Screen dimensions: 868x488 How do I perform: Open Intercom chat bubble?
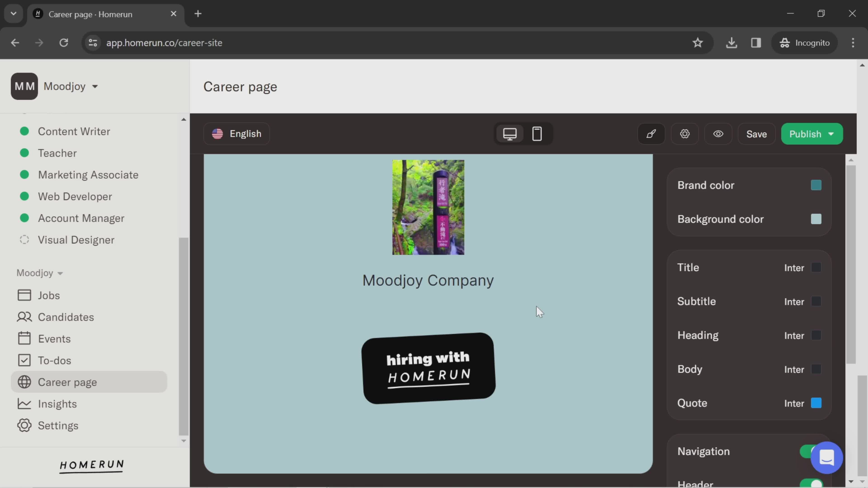827,457
